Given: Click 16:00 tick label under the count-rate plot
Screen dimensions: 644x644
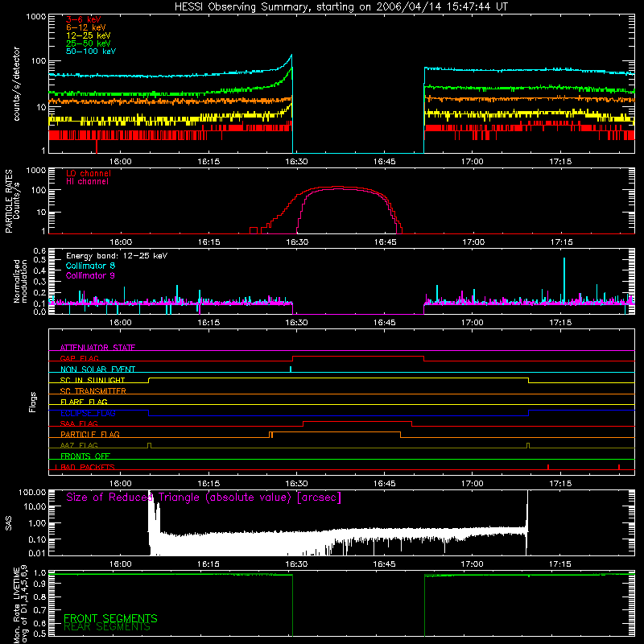Looking at the screenshot, I should click(120, 162).
